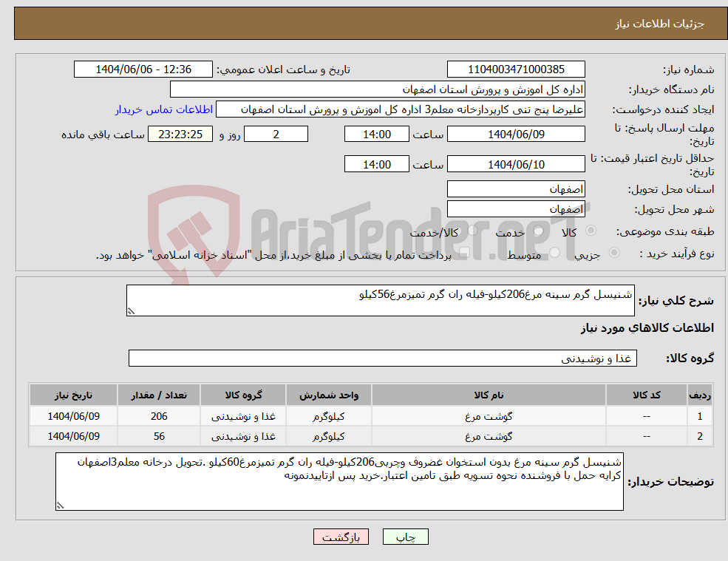The image size is (728, 561).
Task: Click the اصفهان delivery city field
Action: [x=515, y=208]
